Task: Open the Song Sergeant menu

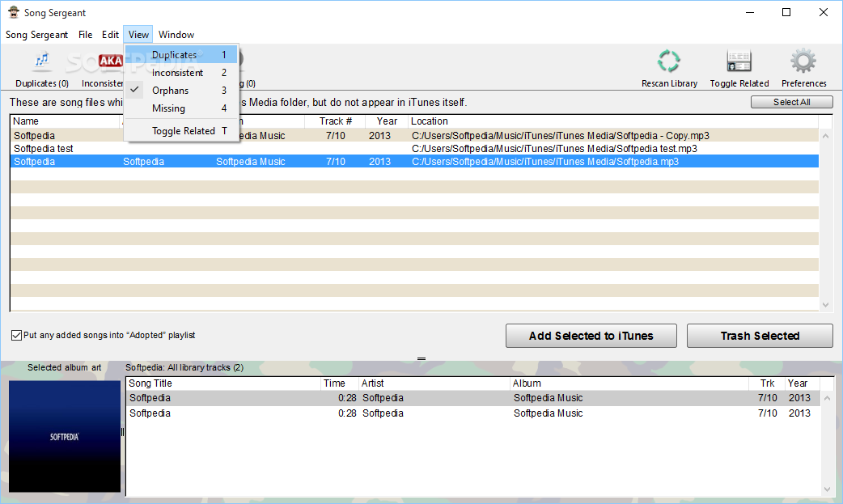Action: click(x=36, y=35)
